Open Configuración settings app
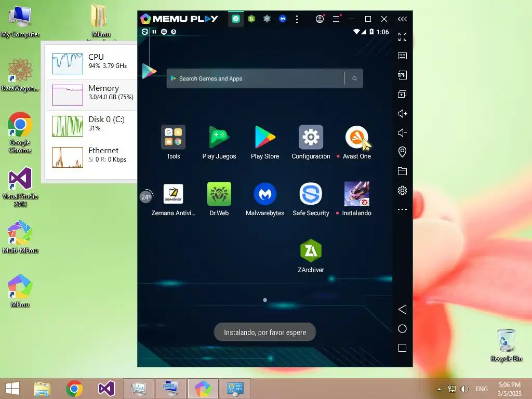Viewport: 532px width, 399px height. [x=311, y=137]
